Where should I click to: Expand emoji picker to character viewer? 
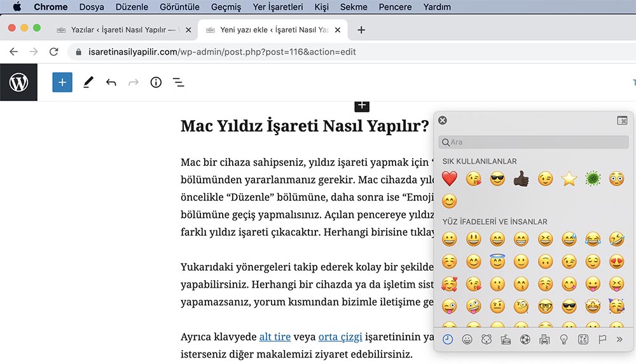click(x=622, y=121)
